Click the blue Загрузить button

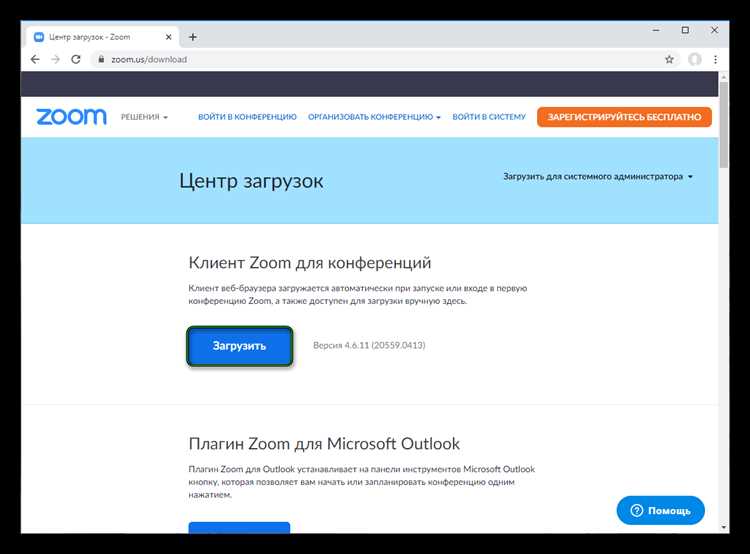point(240,346)
